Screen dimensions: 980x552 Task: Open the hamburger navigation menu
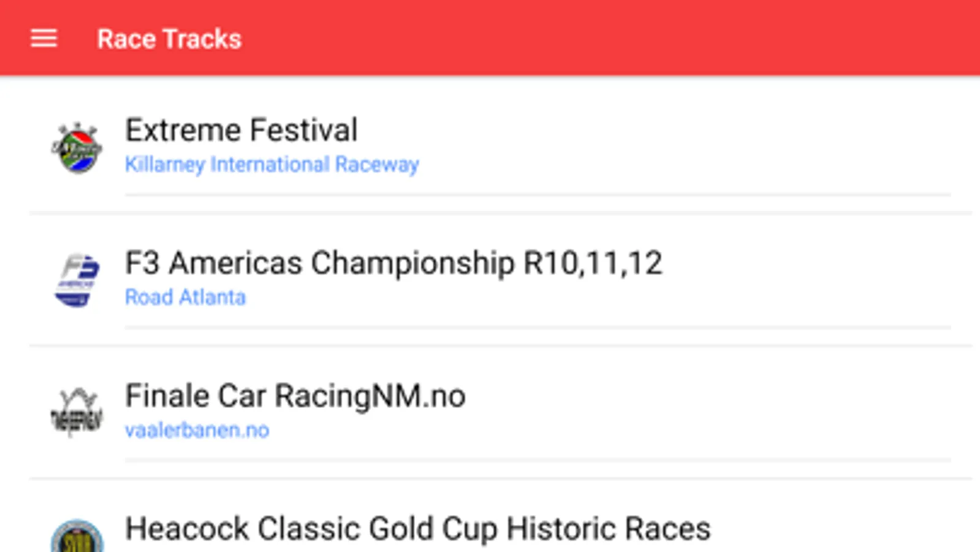tap(44, 39)
